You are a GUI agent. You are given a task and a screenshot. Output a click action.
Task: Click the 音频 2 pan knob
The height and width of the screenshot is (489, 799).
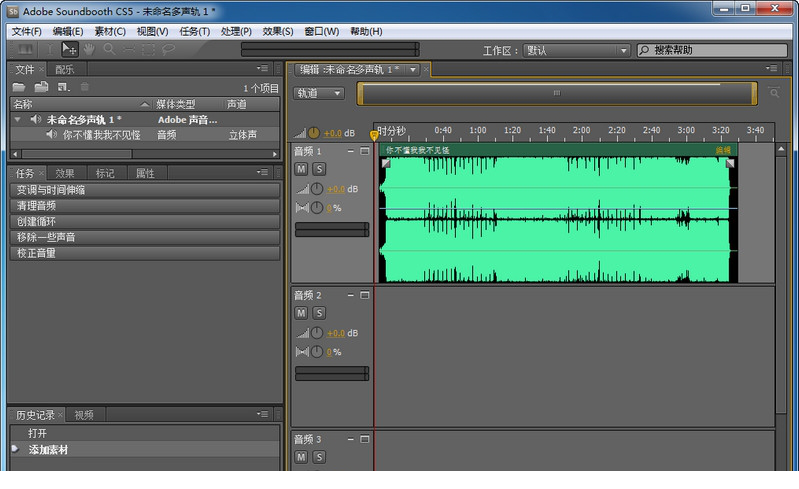pos(317,352)
